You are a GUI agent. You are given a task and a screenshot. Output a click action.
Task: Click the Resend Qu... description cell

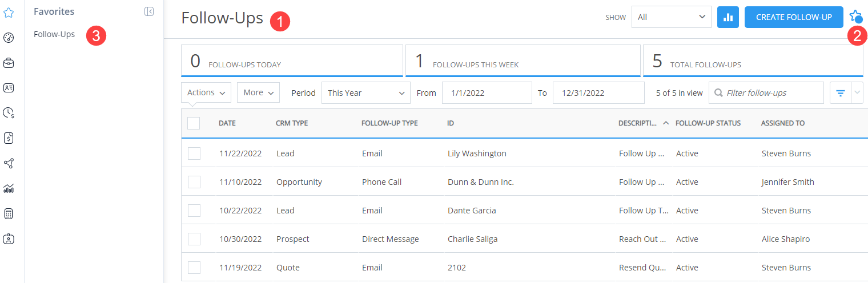tap(642, 268)
